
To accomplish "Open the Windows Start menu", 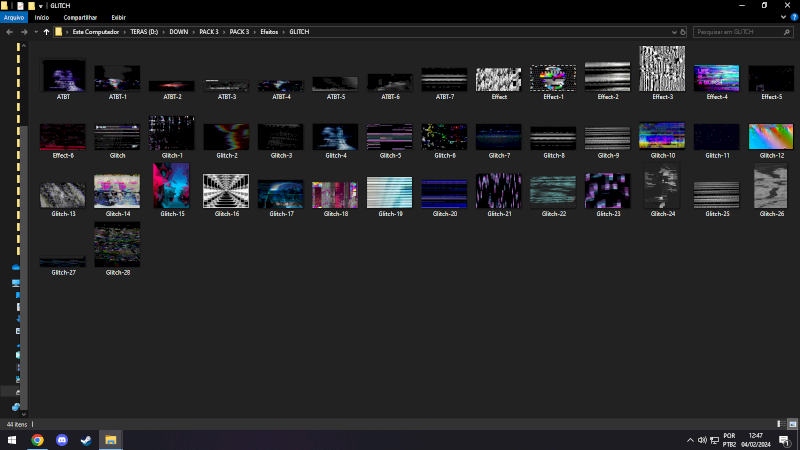I will pos(12,440).
